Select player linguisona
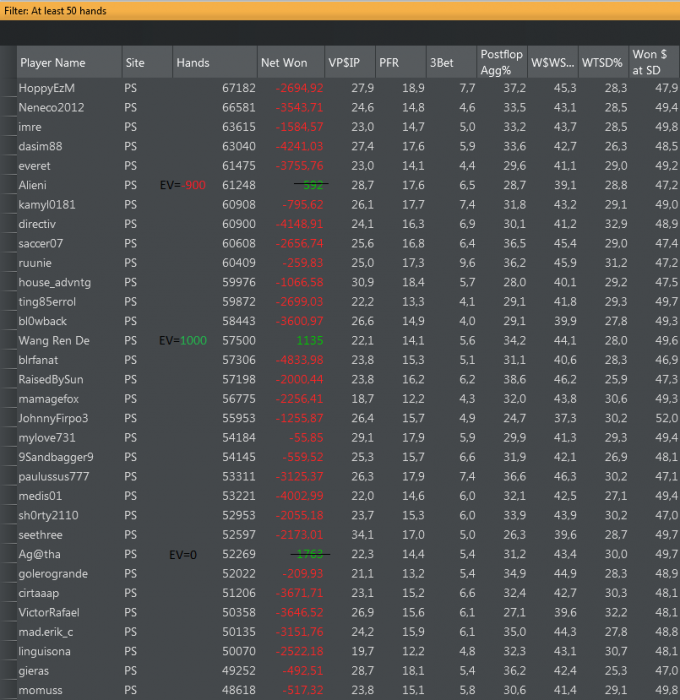The image size is (680, 700). coord(44,651)
